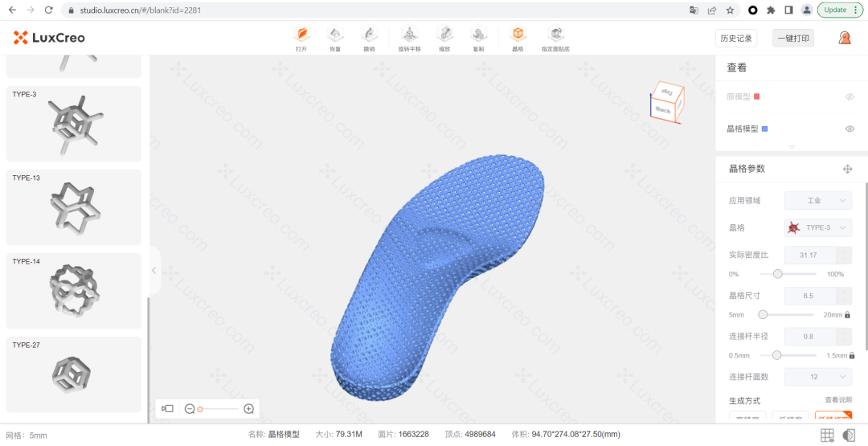Select the TYPE-3 lattice thumbnail
Image resolution: width=868 pixels, height=446 pixels.
pyautogui.click(x=74, y=124)
